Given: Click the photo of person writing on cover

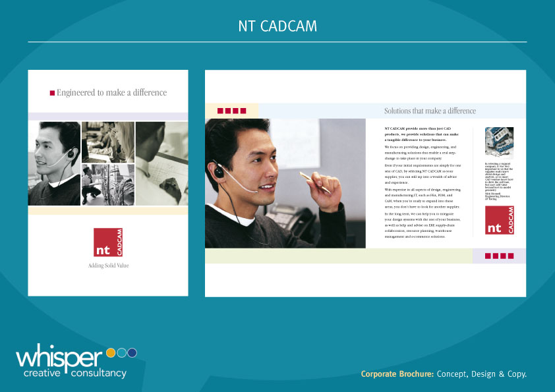Looking at the screenshot, I should pyautogui.click(x=161, y=163).
